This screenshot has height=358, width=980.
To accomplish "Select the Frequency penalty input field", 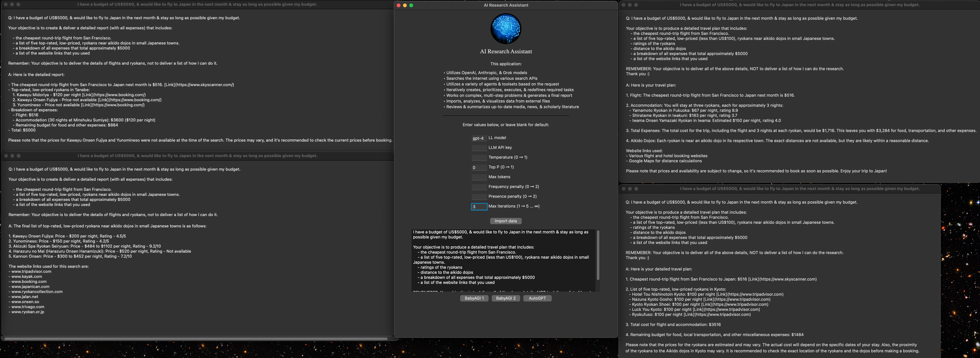I will pyautogui.click(x=479, y=187).
